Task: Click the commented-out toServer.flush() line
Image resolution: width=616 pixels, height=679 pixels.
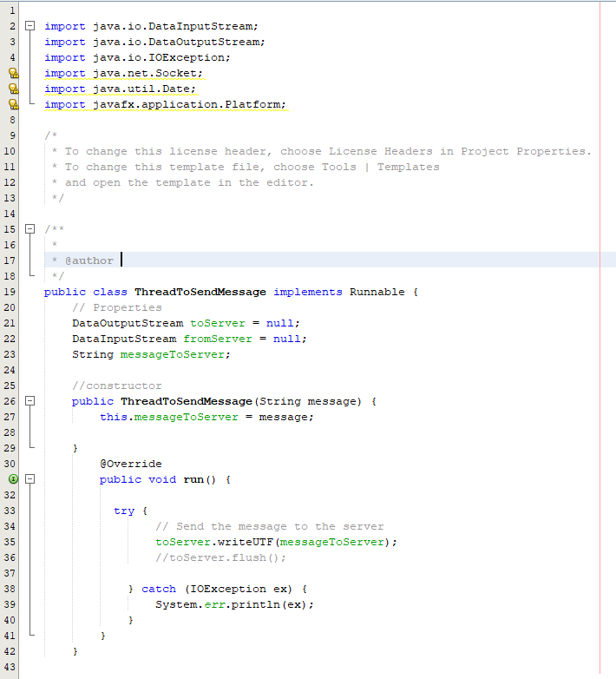Action: tap(220, 557)
